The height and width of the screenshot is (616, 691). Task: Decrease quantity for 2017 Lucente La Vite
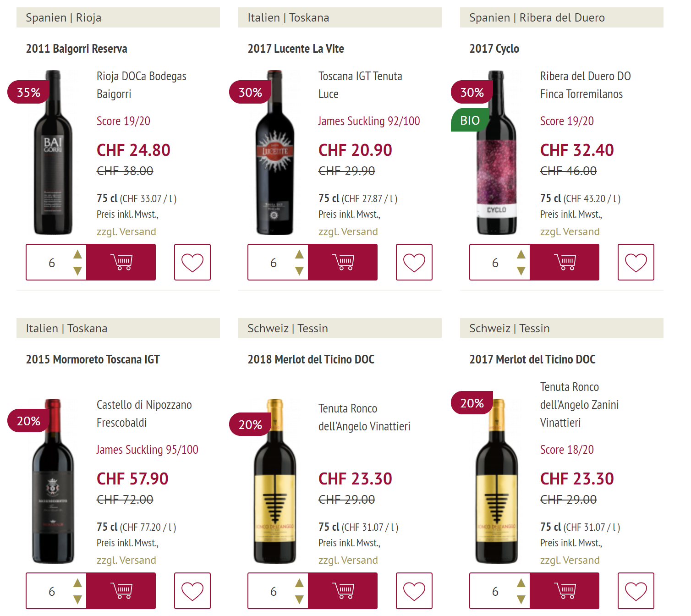(x=300, y=271)
